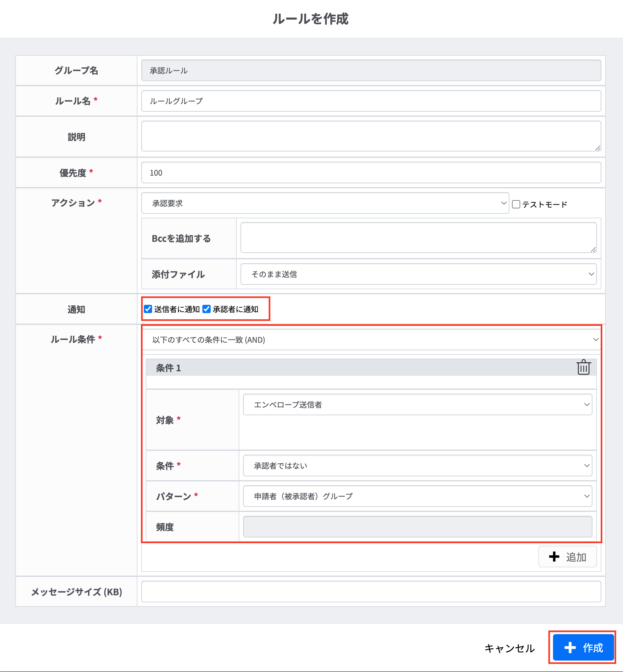This screenshot has width=623, height=672.
Task: Open the 添付ファイル dropdown showing そのまま送信
Action: click(x=418, y=274)
